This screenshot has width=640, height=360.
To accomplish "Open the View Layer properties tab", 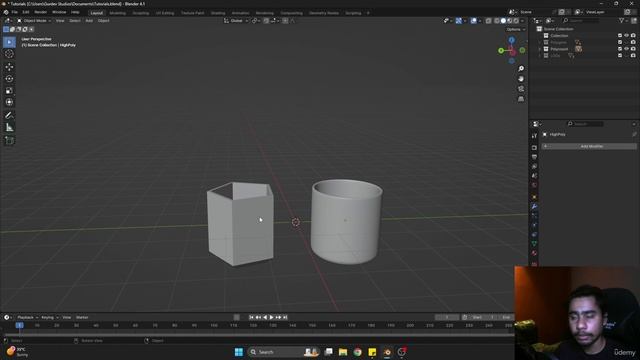I will 534,166.
